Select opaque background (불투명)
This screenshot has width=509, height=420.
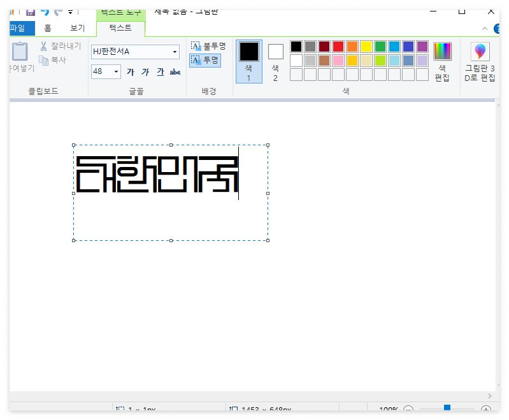tap(208, 46)
